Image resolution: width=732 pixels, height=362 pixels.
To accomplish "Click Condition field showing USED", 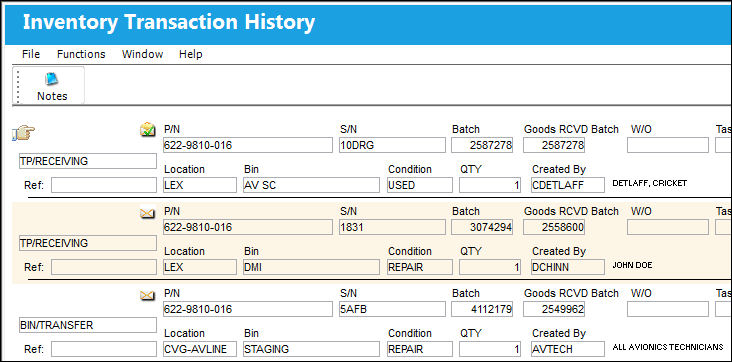I will coord(420,185).
